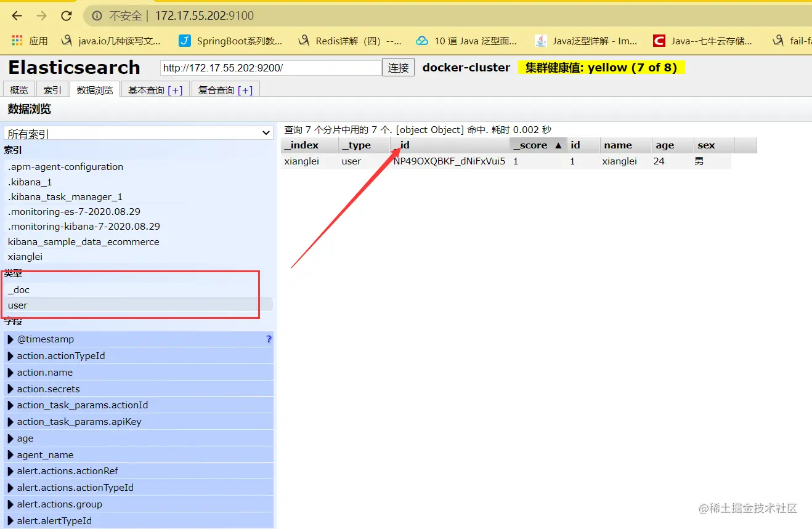Sort results by the _type column header
Screen dimensions: 812x529
[x=364, y=145]
